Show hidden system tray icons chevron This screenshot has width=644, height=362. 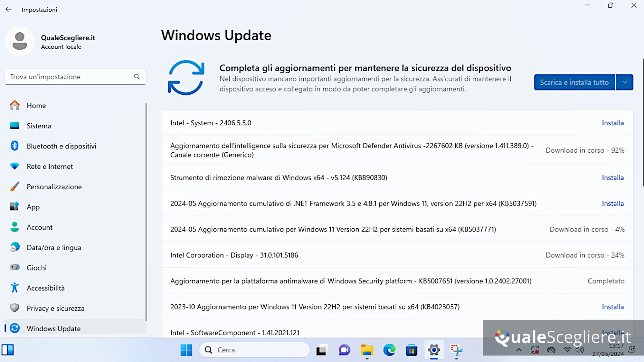519,350
